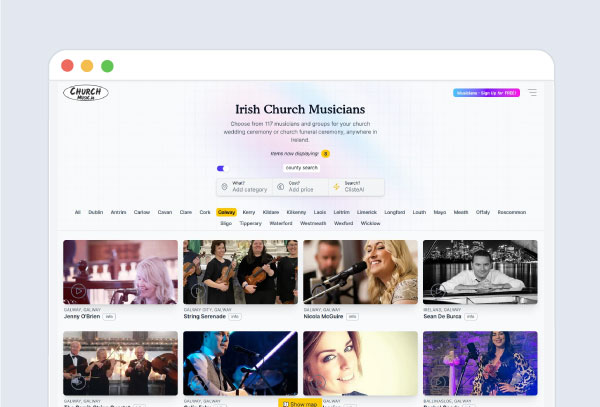Choose the Cork county filter
This screenshot has width=600, height=407.
[205, 212]
